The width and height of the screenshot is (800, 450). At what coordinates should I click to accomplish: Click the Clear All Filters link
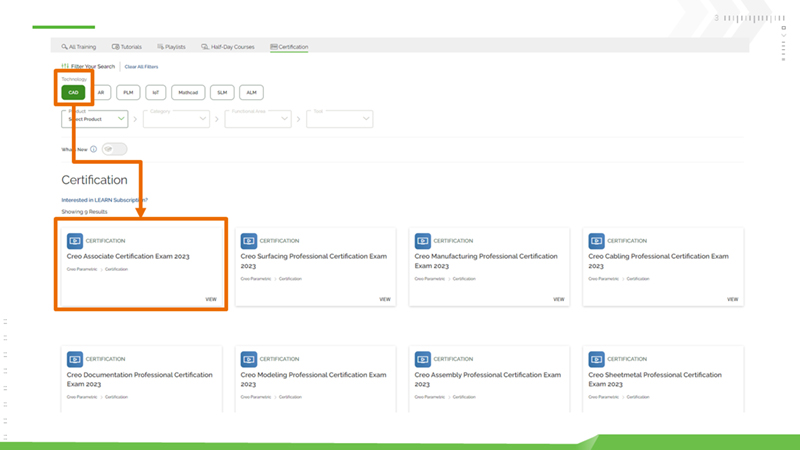pos(141,67)
